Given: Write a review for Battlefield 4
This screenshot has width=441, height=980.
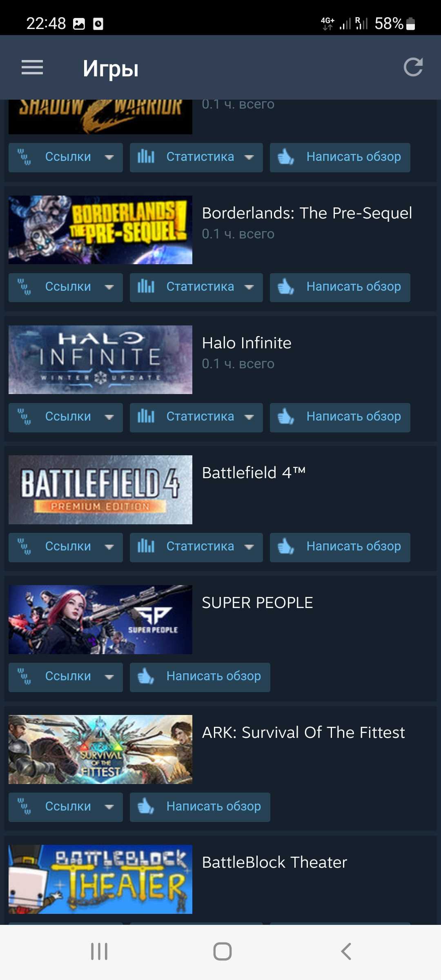Looking at the screenshot, I should [340, 547].
